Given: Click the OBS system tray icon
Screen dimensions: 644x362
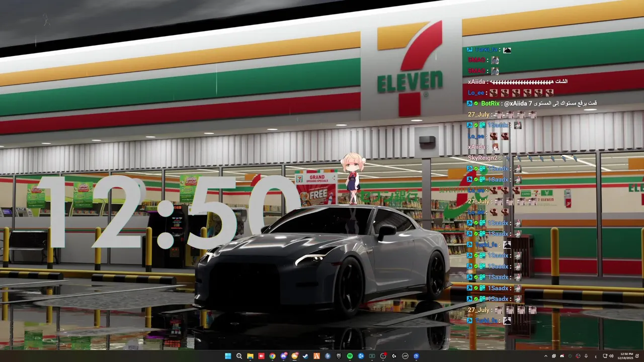Looking at the screenshot, I should [x=578, y=356].
